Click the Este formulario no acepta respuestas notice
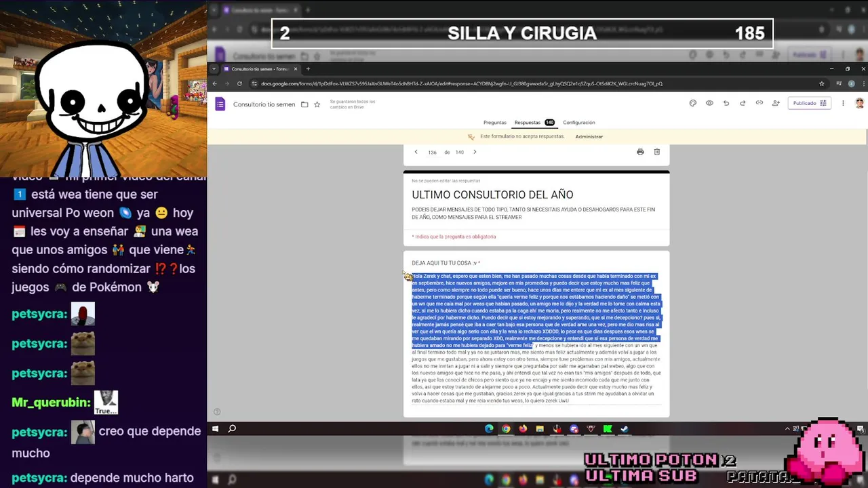The height and width of the screenshot is (488, 868). pyautogui.click(x=522, y=137)
